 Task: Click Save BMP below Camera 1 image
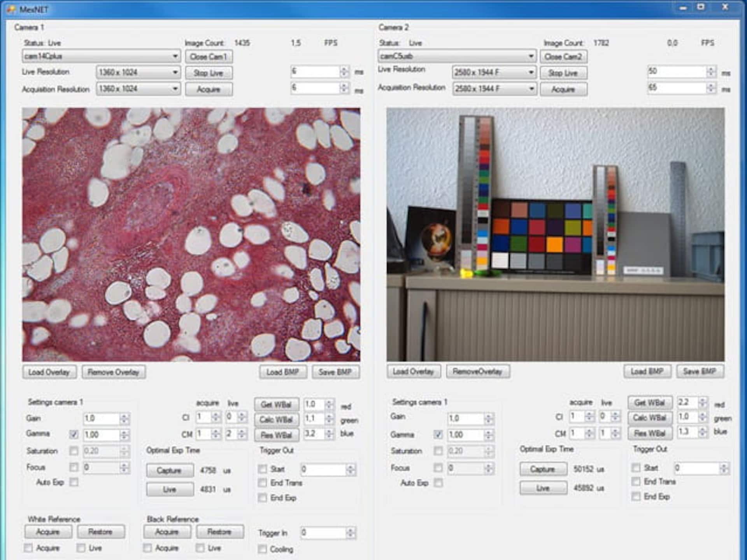[335, 372]
